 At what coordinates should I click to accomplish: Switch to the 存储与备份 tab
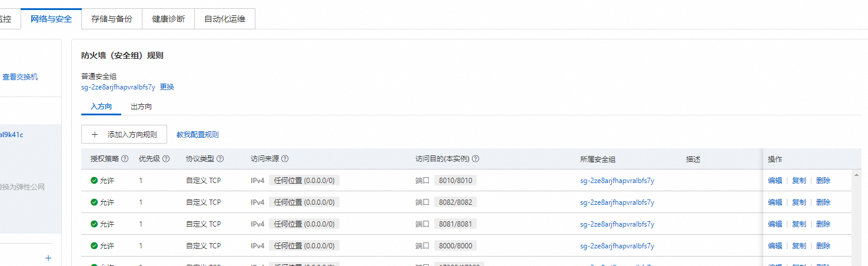pyautogui.click(x=112, y=19)
